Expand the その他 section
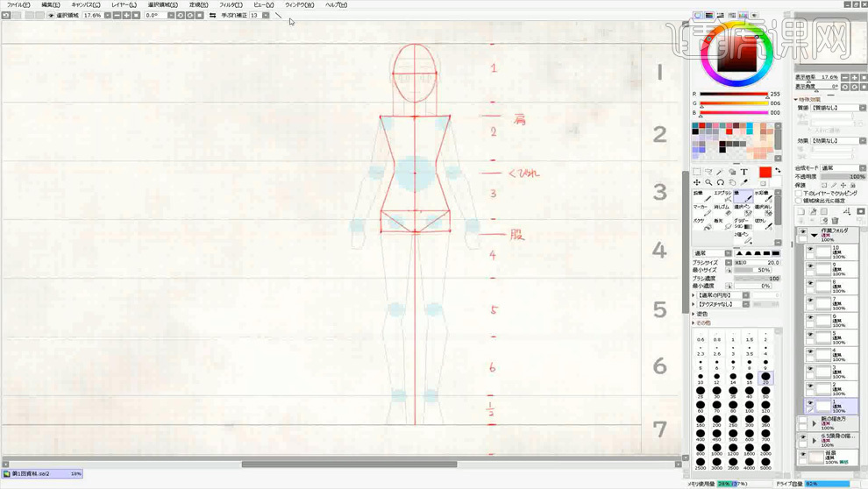The width and height of the screenshot is (868, 489). [x=694, y=322]
